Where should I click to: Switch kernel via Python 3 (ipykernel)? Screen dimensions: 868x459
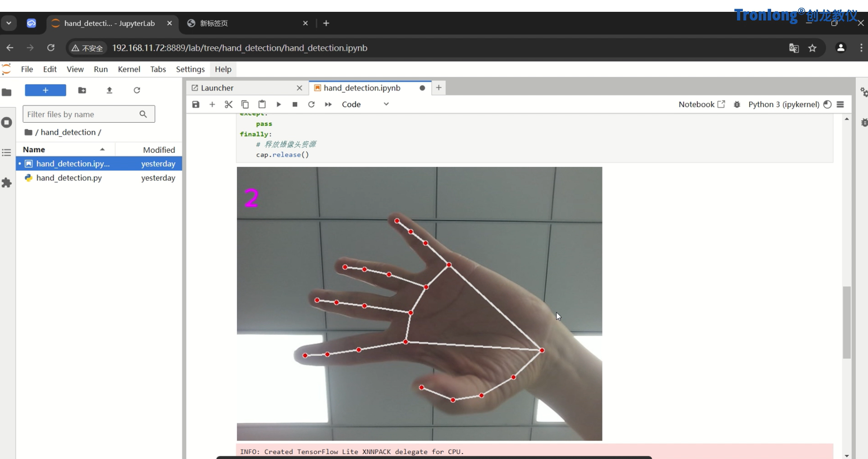click(783, 105)
